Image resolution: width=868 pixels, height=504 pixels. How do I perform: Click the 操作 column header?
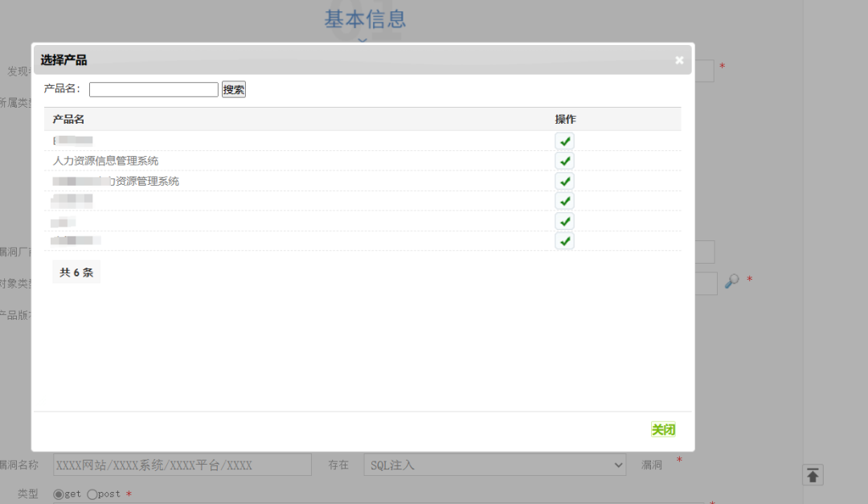pyautogui.click(x=566, y=119)
